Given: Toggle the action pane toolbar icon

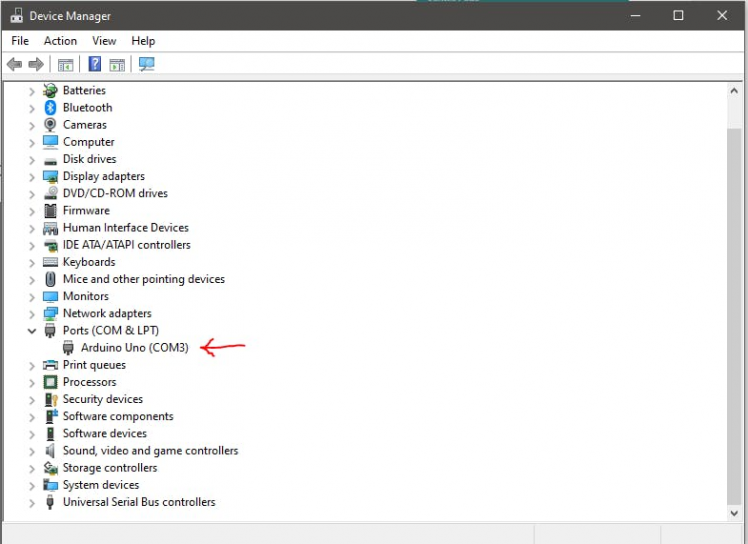Looking at the screenshot, I should click(117, 64).
